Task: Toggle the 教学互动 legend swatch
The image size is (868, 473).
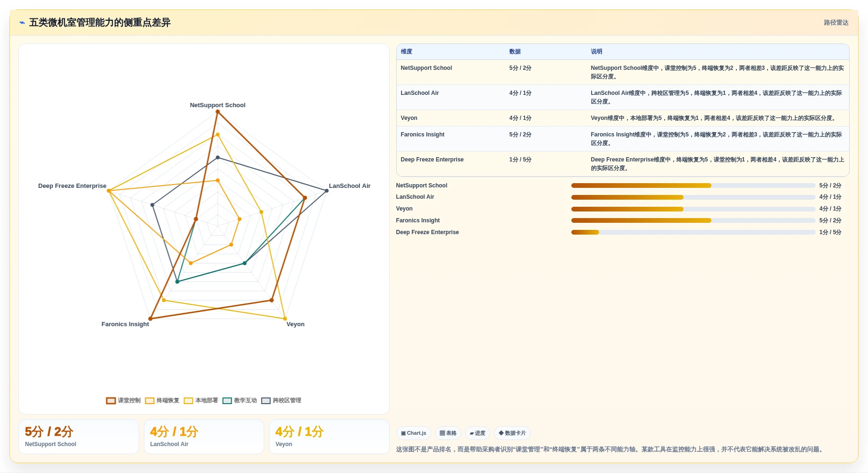Action: point(227,401)
